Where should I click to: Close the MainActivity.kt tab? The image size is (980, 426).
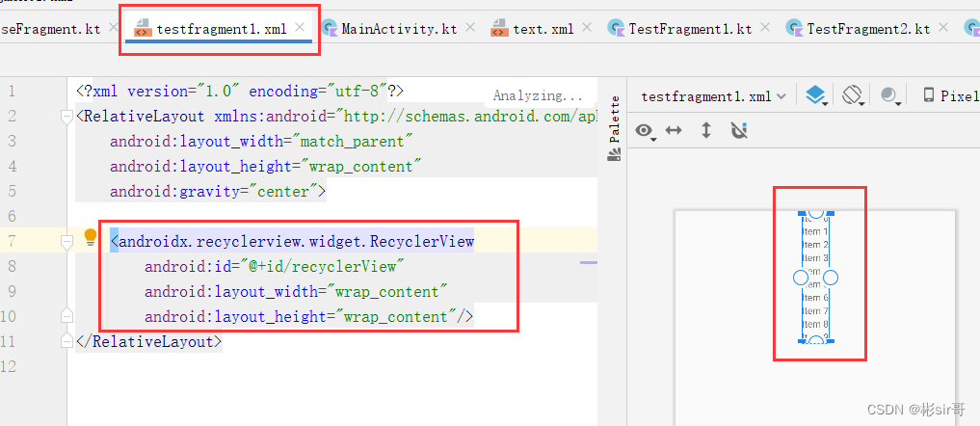pos(470,27)
